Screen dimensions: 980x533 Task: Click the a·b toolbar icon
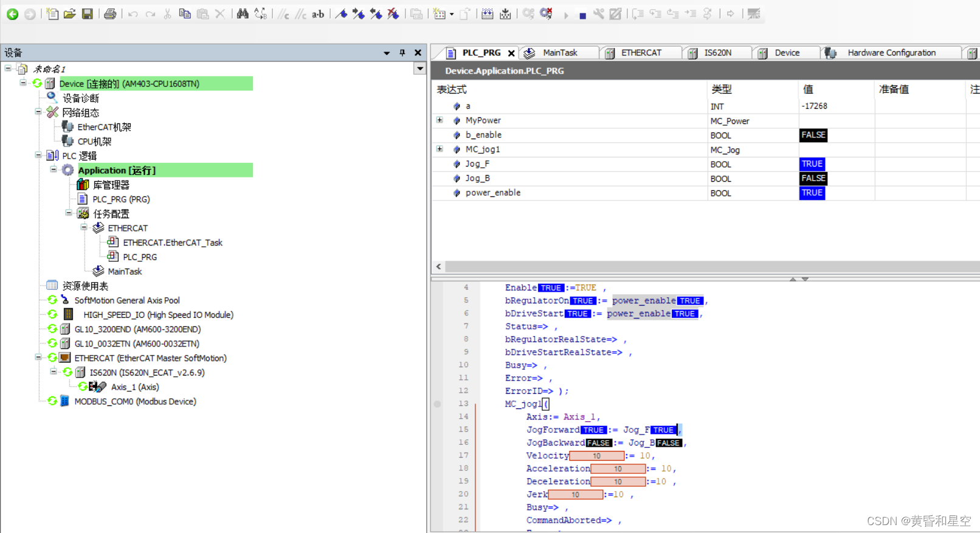coord(318,14)
